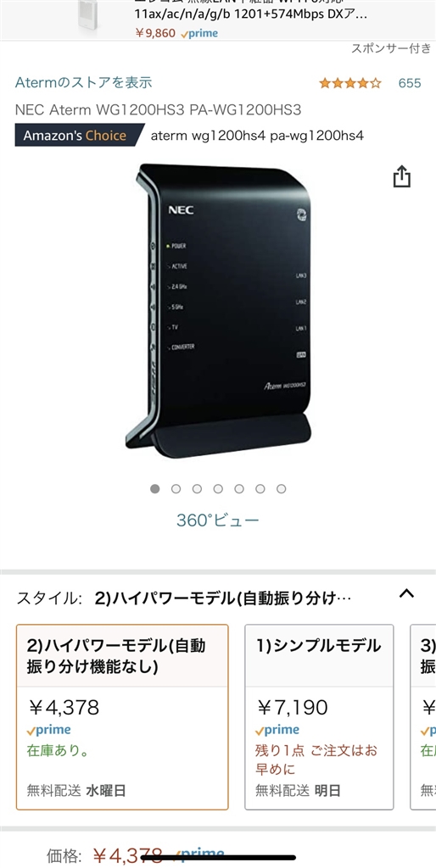This screenshot has height=868, width=436.
Task: Choose the シンプルモデル ¥7,190 style card
Action: [319, 717]
